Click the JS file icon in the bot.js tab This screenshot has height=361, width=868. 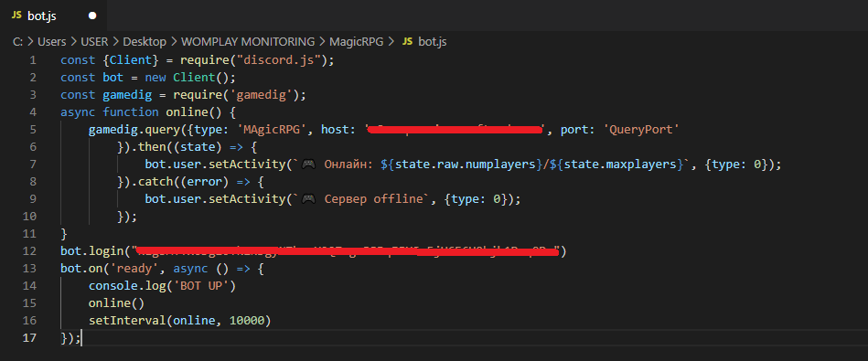click(16, 16)
